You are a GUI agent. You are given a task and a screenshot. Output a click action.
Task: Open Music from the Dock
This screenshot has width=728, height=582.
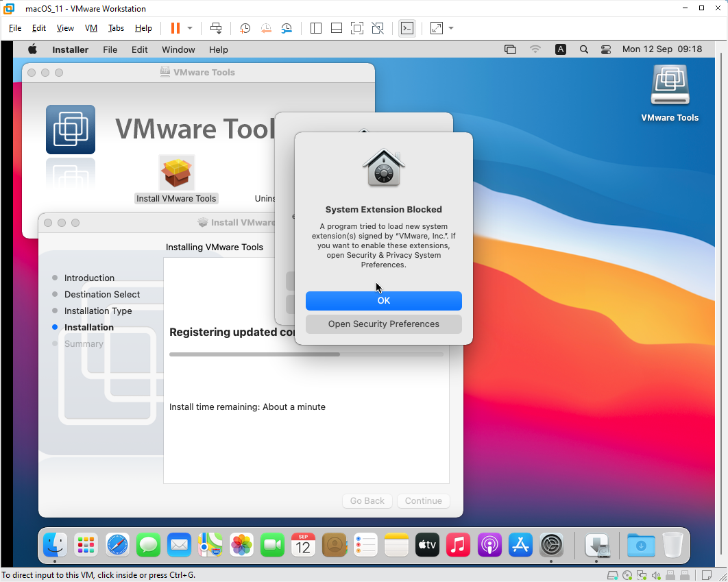click(458, 545)
